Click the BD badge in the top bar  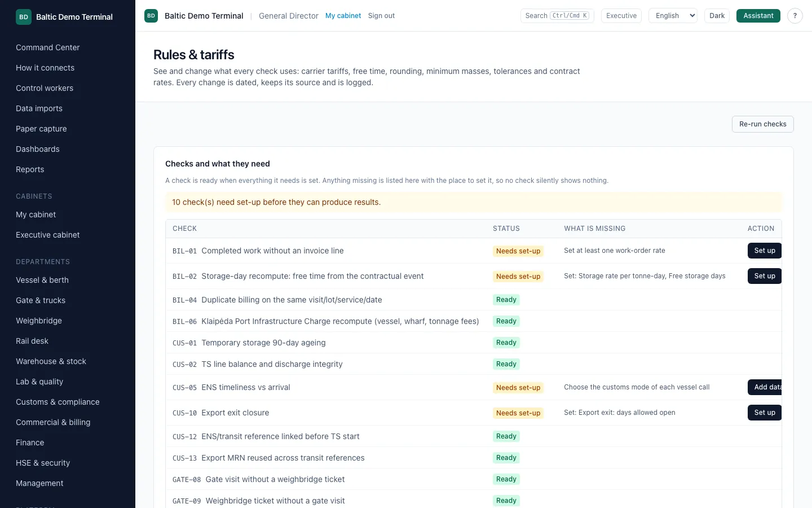tap(151, 16)
